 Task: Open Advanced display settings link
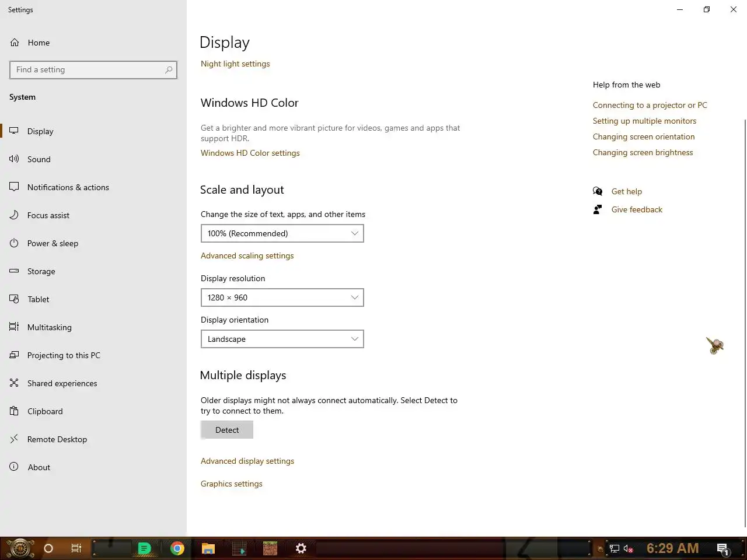(x=247, y=461)
